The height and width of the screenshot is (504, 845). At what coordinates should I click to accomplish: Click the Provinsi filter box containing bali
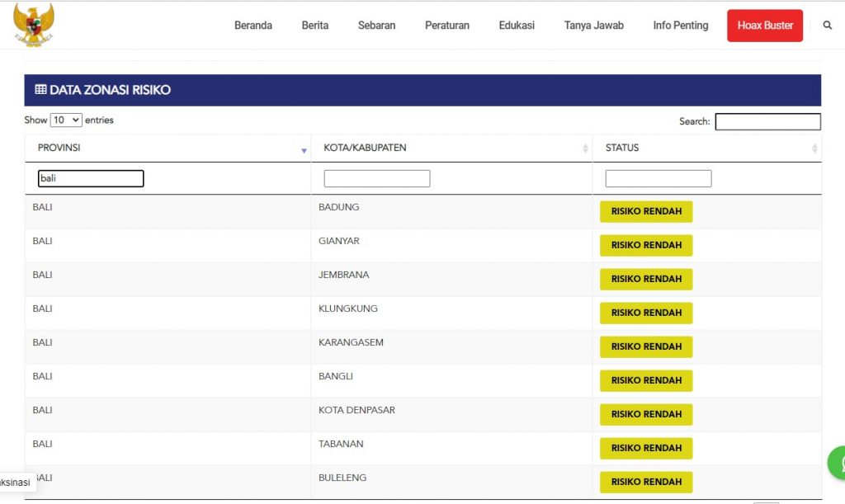tap(91, 178)
